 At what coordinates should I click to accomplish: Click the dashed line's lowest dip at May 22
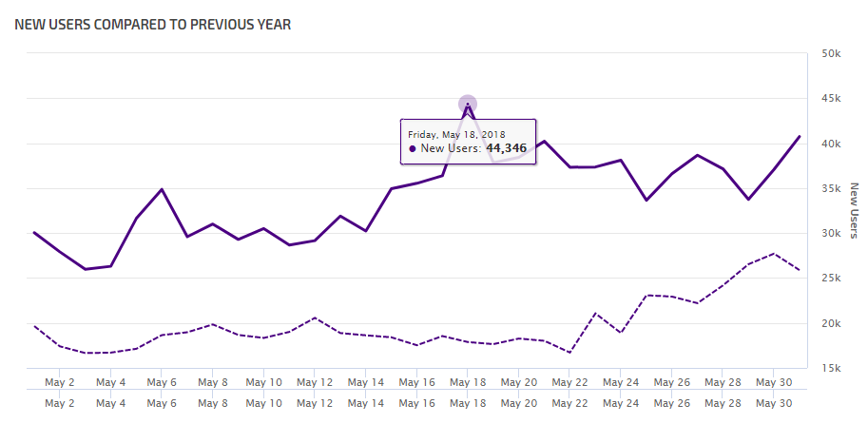click(569, 353)
